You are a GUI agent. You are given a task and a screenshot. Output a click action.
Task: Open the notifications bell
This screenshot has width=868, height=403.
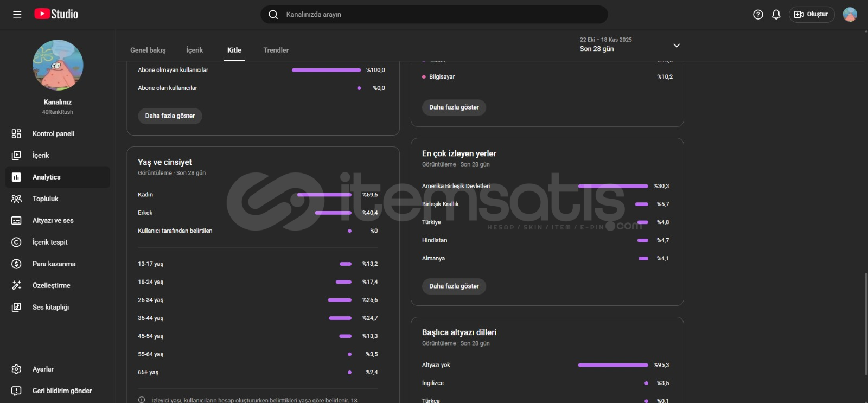(x=776, y=15)
